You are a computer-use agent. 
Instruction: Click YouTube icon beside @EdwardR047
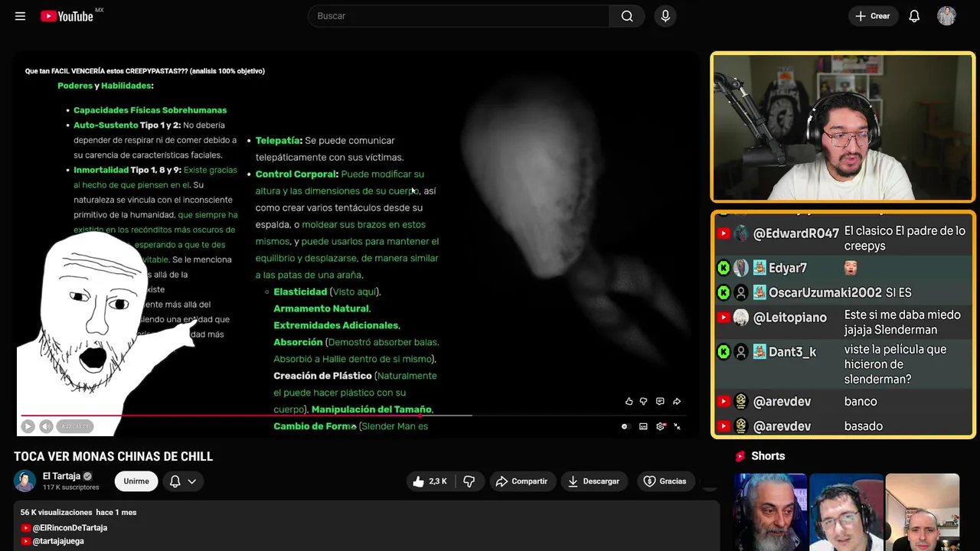[x=724, y=233]
